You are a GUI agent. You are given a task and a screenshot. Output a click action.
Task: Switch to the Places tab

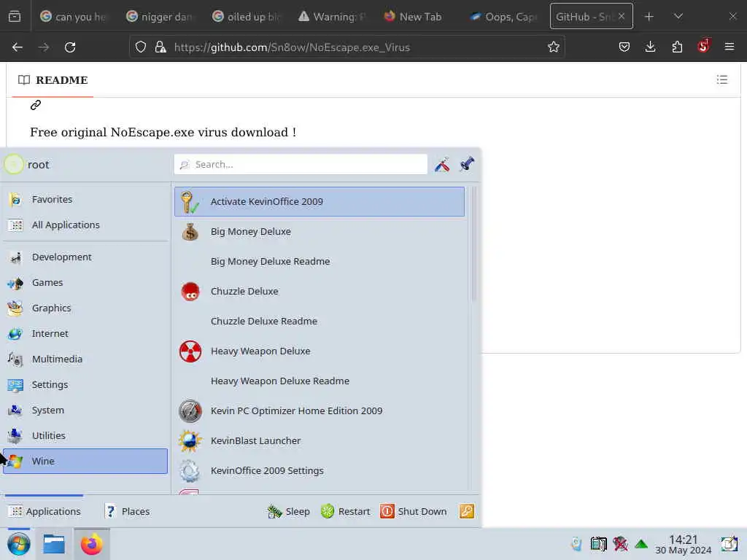[127, 511]
